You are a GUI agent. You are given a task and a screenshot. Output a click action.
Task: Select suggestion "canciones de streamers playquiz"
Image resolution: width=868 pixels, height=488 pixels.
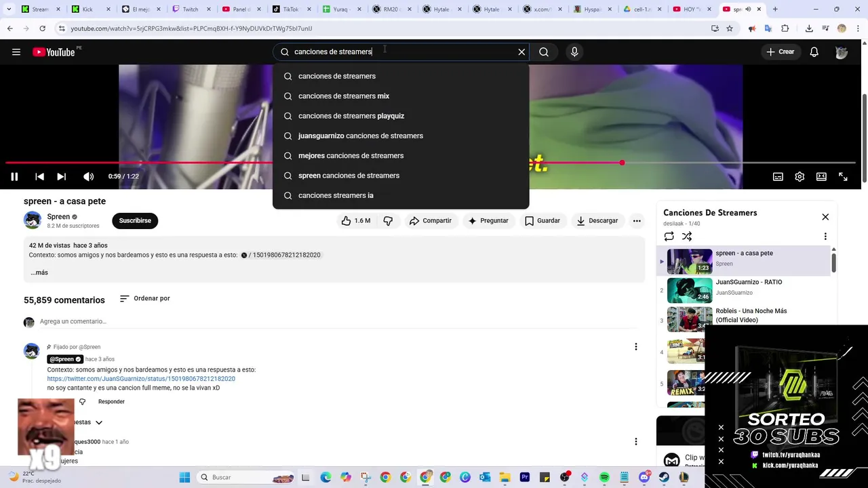pos(401,116)
